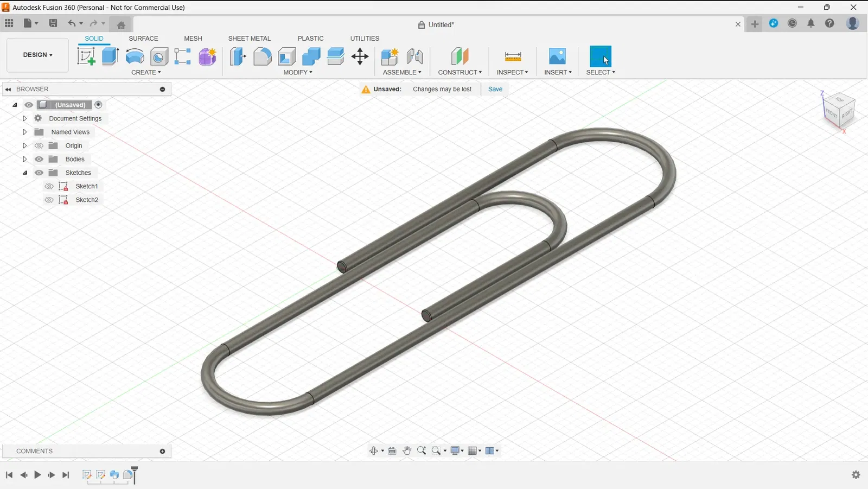Switch to the SHEET METAL tab
The width and height of the screenshot is (868, 489).
250,39
